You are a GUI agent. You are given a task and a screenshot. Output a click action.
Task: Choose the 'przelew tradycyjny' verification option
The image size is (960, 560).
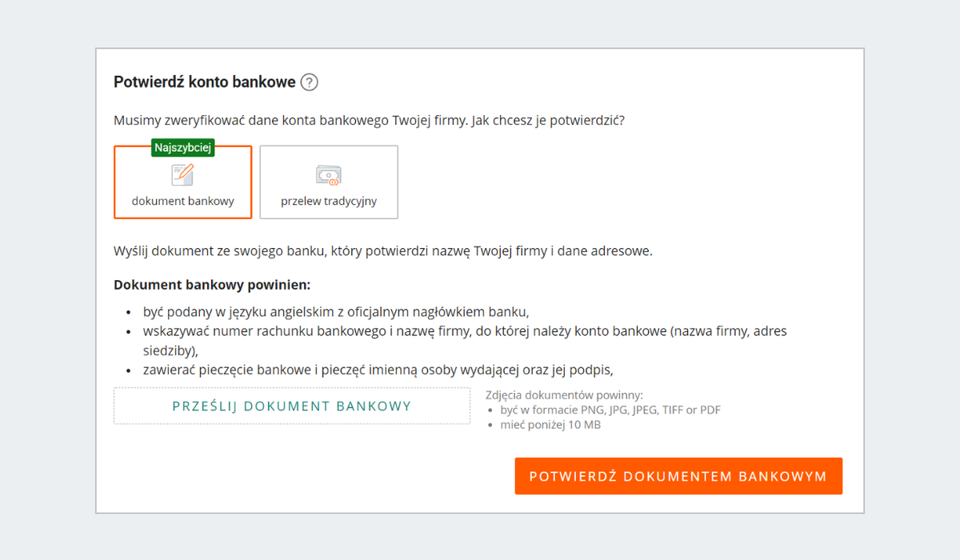tap(329, 182)
